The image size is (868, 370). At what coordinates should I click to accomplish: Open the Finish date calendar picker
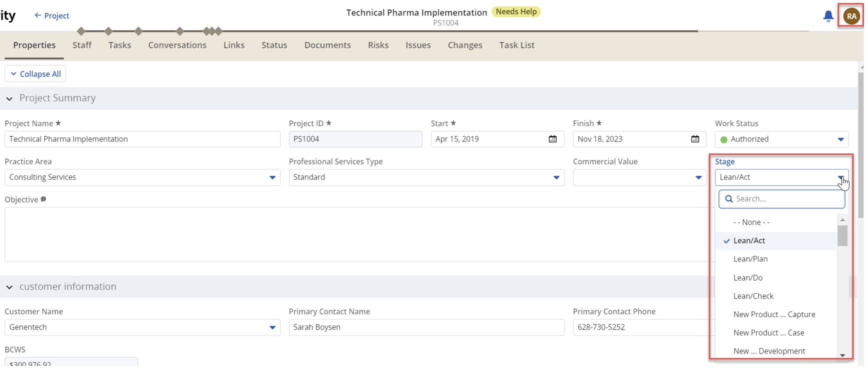(695, 139)
